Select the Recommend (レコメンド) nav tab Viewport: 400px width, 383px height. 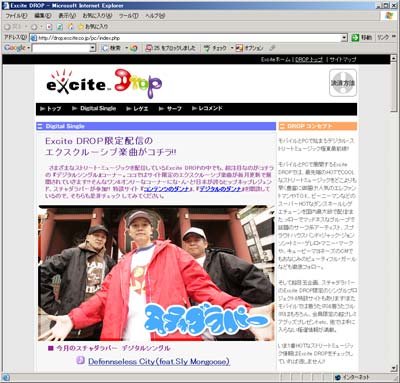coord(207,109)
